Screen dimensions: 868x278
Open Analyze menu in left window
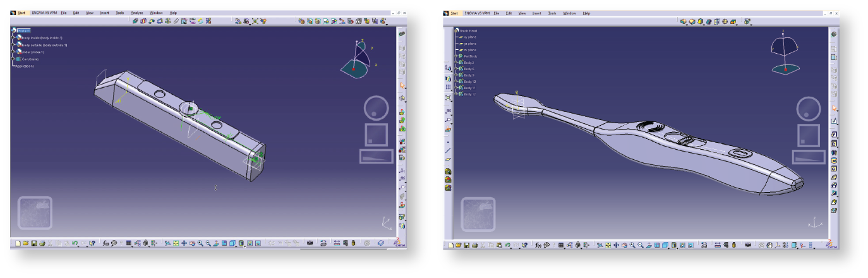click(137, 13)
